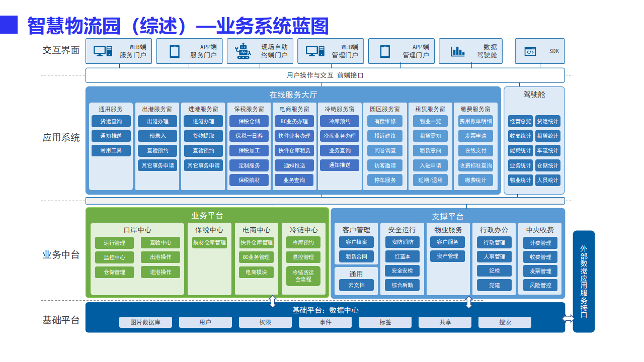Select the 快件业务办理 box
This screenshot has height=362, width=644.
point(294,136)
